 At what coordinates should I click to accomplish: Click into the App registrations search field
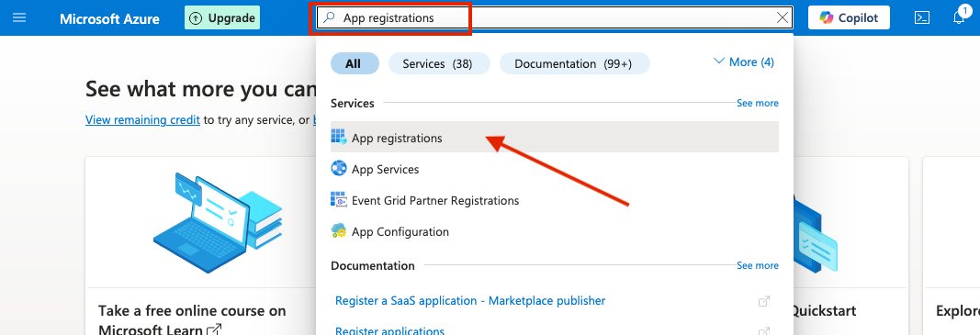click(x=555, y=18)
